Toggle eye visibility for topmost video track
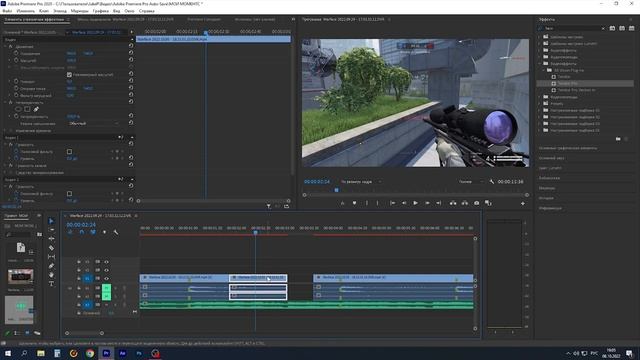 107,262
